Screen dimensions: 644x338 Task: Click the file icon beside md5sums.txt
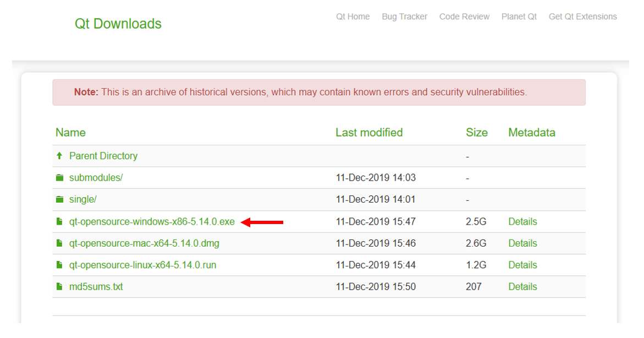[x=59, y=287]
